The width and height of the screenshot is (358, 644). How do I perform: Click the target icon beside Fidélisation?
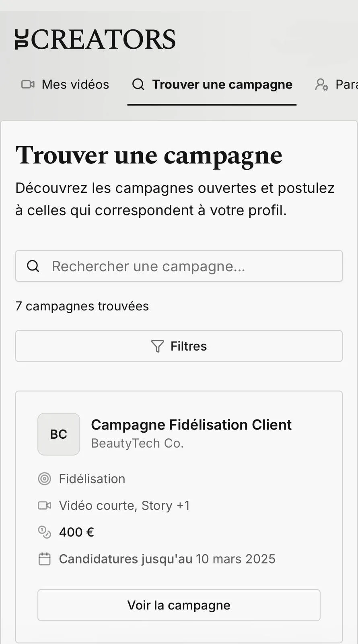click(45, 479)
